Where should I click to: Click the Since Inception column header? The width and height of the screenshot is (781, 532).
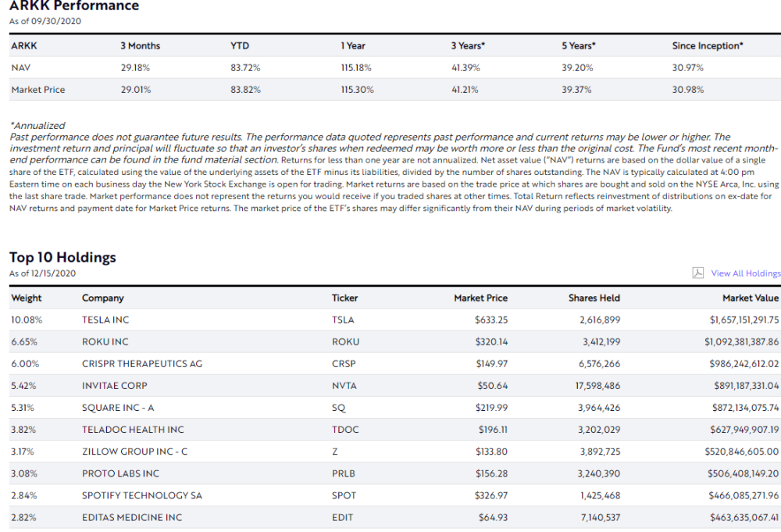coord(707,46)
